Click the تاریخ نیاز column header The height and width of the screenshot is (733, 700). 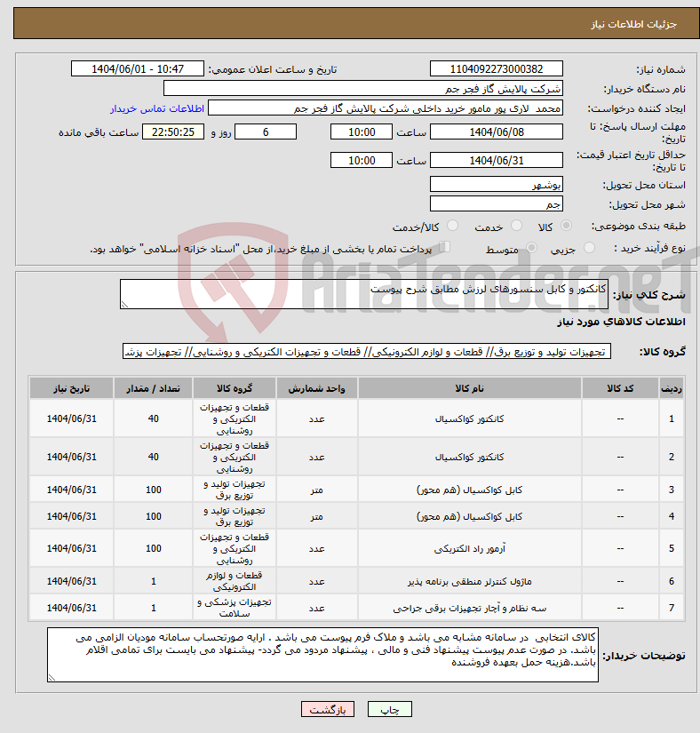click(x=71, y=388)
